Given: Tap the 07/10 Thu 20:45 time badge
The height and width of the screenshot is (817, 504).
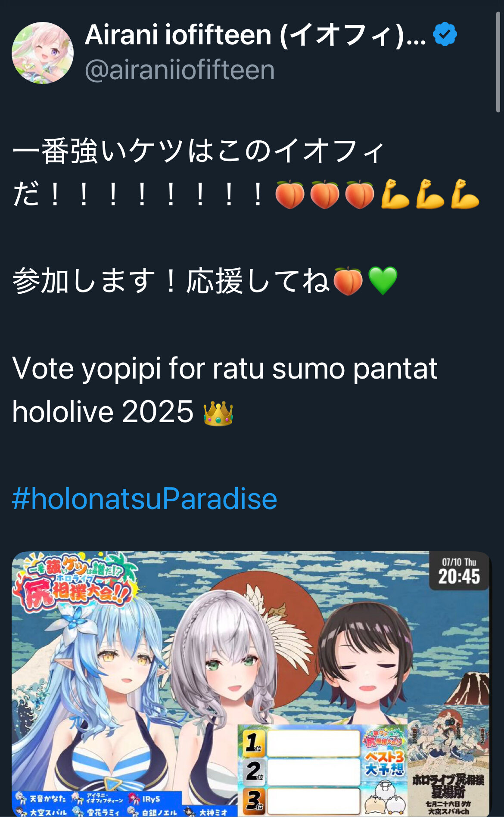Looking at the screenshot, I should coord(459,571).
